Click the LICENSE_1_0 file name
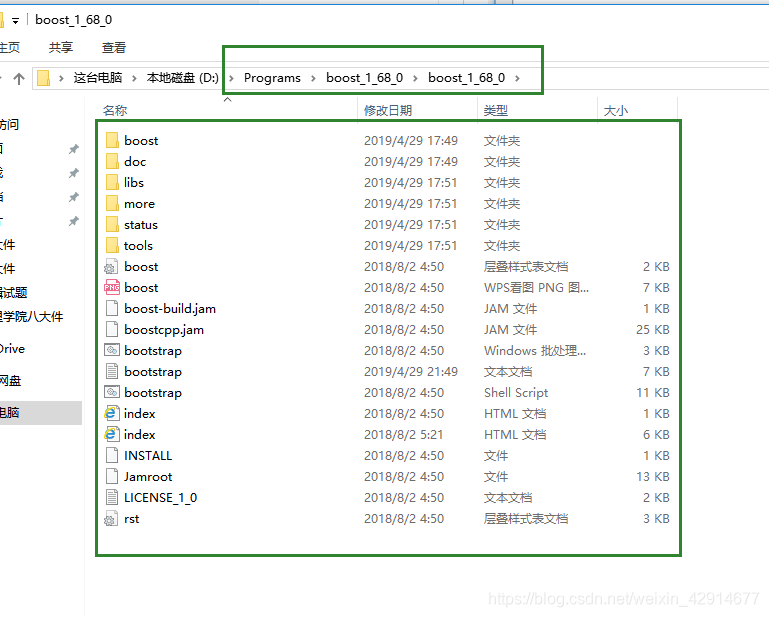This screenshot has width=769, height=617. pyautogui.click(x=160, y=497)
